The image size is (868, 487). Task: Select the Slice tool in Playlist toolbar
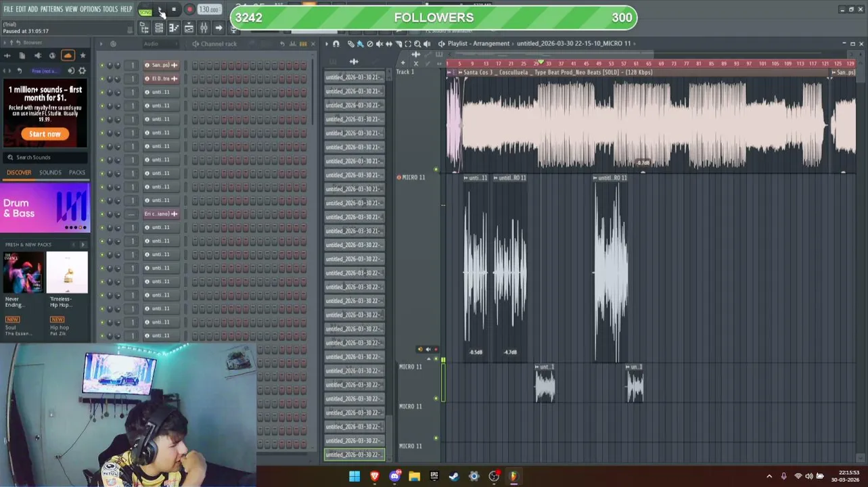click(x=398, y=43)
